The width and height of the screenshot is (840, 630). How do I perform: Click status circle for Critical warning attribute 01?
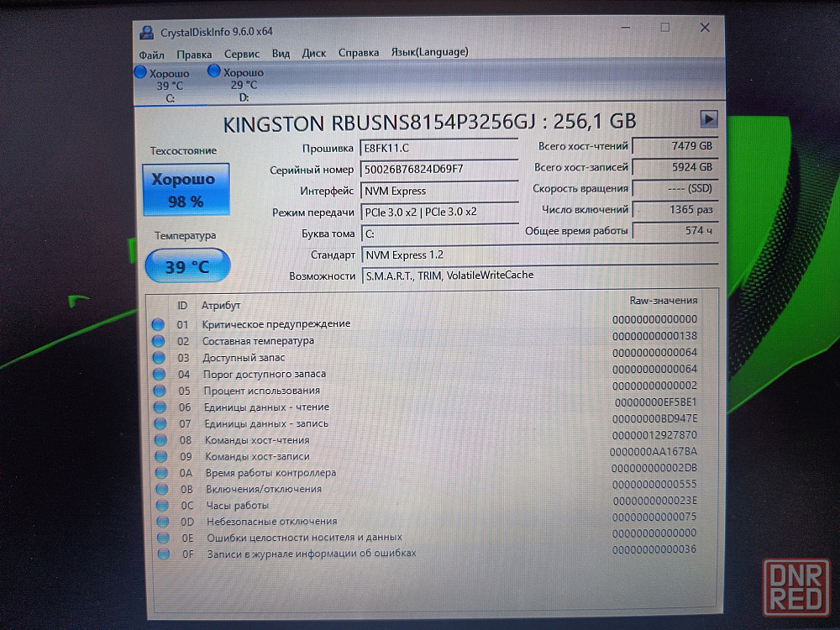[x=158, y=324]
